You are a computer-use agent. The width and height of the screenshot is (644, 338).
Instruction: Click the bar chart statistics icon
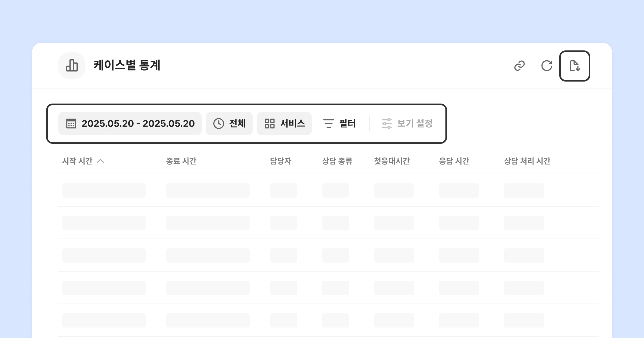[72, 66]
